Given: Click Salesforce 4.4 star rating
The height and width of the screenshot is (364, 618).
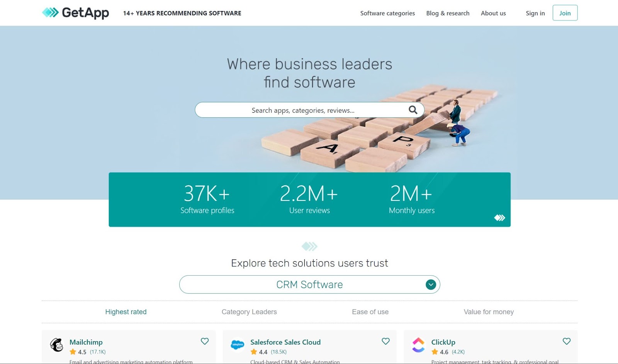Looking at the screenshot, I should tap(259, 352).
